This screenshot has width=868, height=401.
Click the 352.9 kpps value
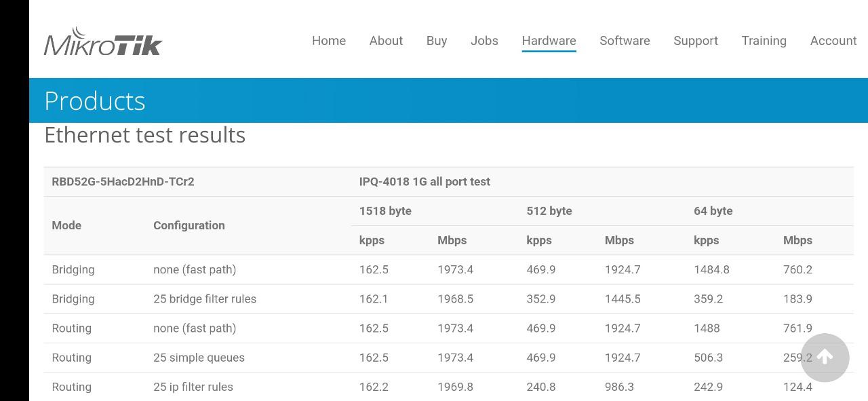[x=540, y=299]
